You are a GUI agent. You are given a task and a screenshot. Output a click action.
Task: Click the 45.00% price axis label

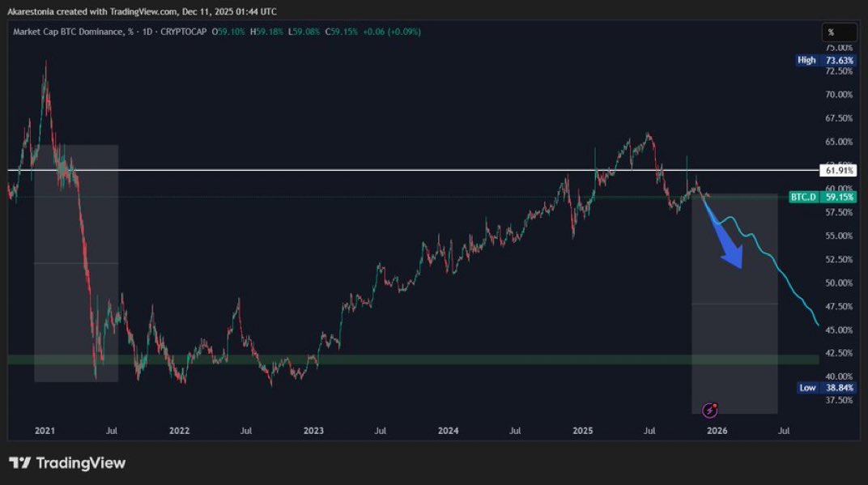pos(839,330)
